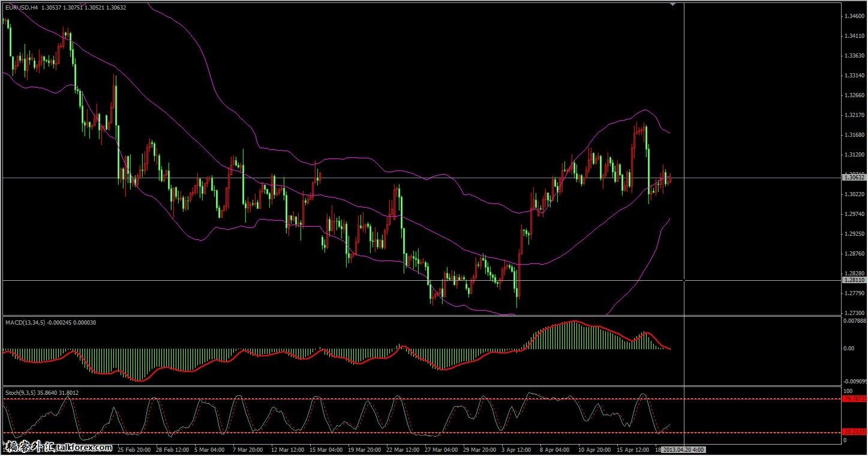Screen dimensions: 868x456
Task: Click the 1.31680 price scale value
Action: pos(854,135)
